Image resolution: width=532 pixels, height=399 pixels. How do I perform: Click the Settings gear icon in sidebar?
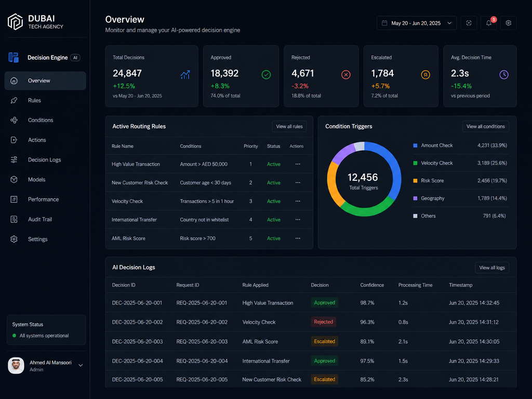pos(14,239)
